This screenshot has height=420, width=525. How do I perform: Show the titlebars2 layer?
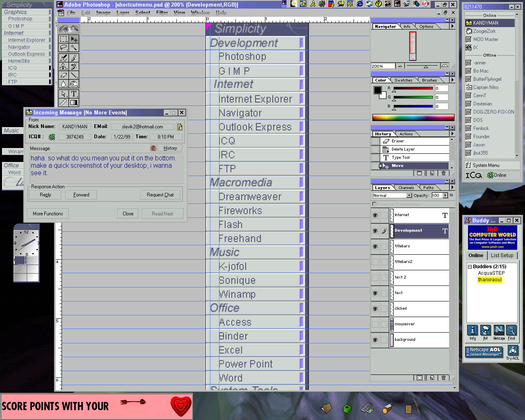click(x=375, y=262)
